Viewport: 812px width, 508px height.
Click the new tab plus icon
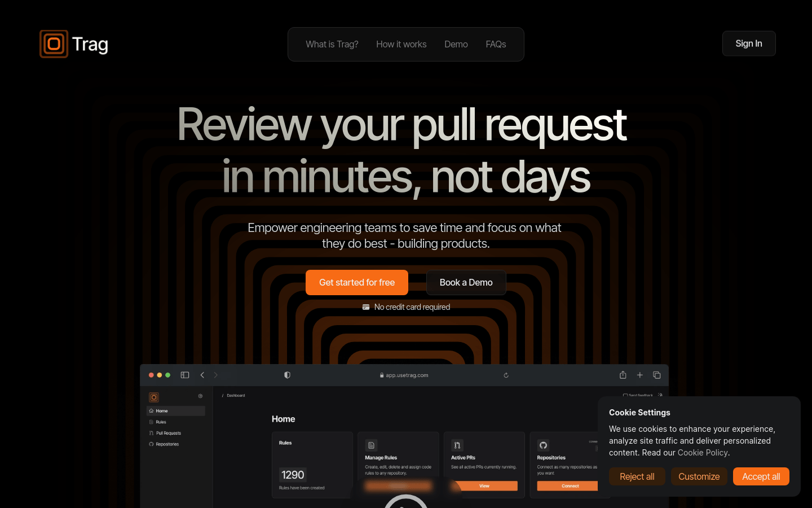pos(640,375)
